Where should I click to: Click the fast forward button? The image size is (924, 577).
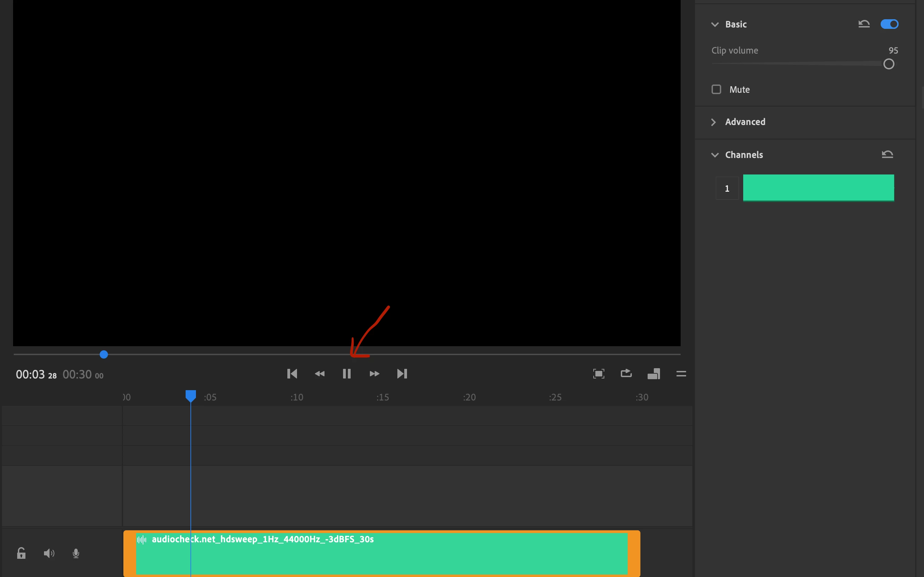374,374
